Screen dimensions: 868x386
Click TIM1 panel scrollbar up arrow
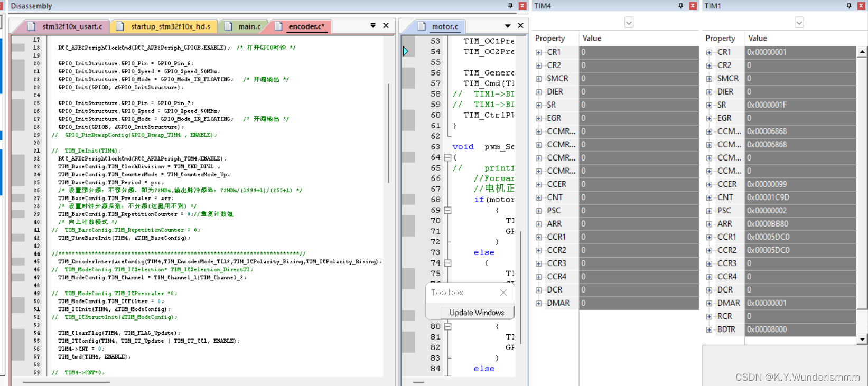(862, 52)
